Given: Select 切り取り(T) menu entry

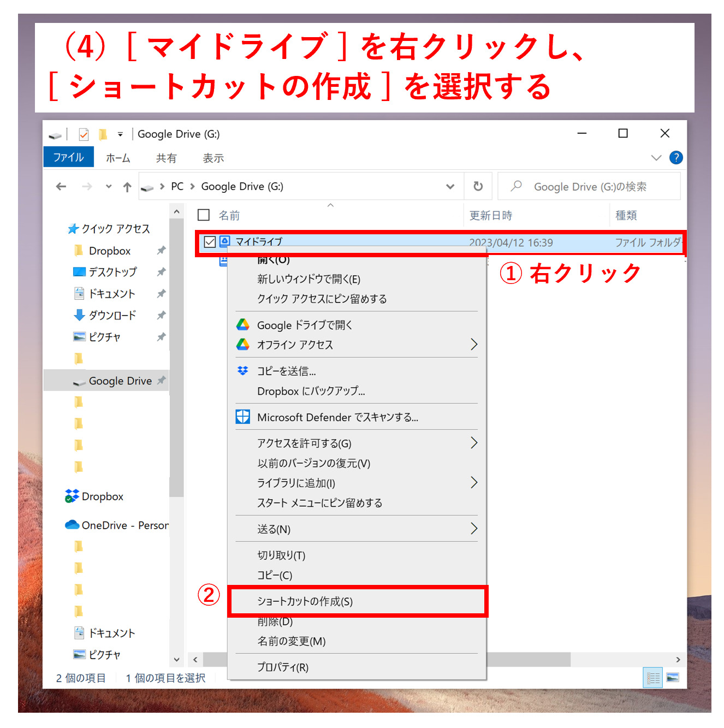Looking at the screenshot, I should (356, 555).
